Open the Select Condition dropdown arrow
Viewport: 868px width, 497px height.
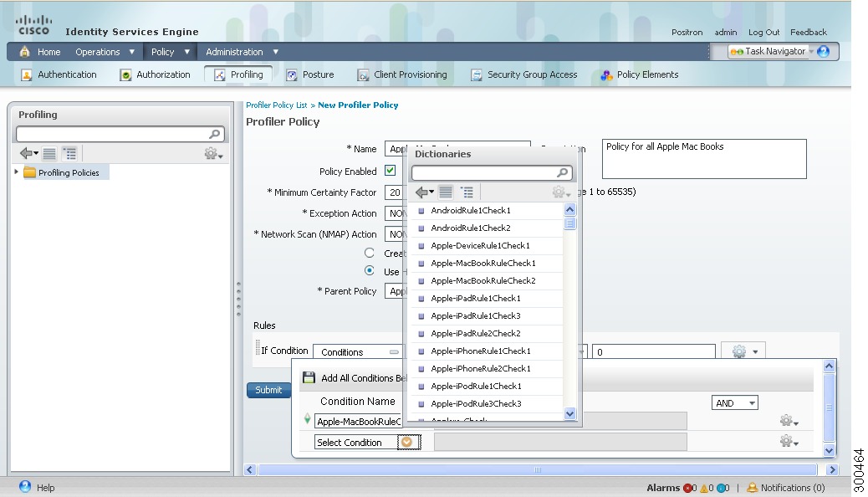point(407,442)
